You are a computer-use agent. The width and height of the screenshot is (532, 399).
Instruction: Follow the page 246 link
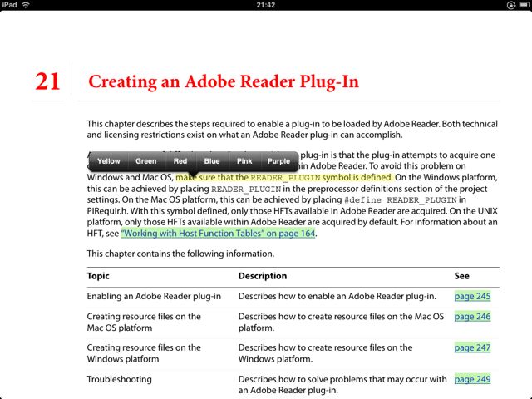click(x=472, y=317)
